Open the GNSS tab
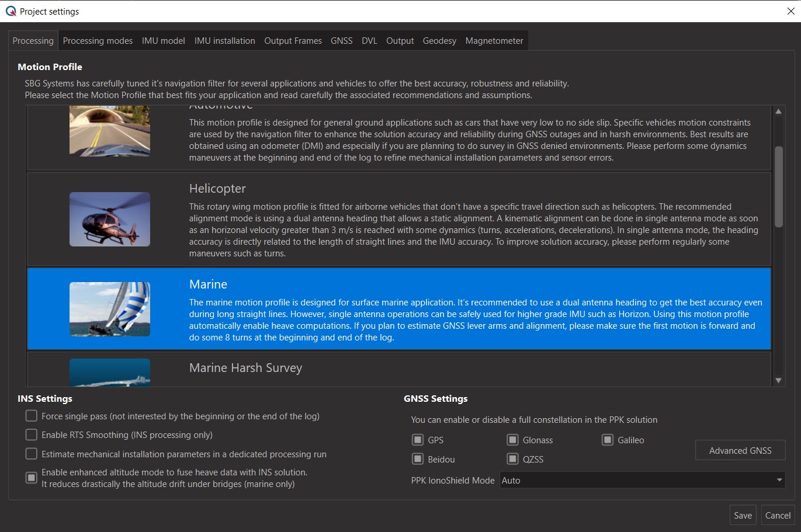 [342, 41]
